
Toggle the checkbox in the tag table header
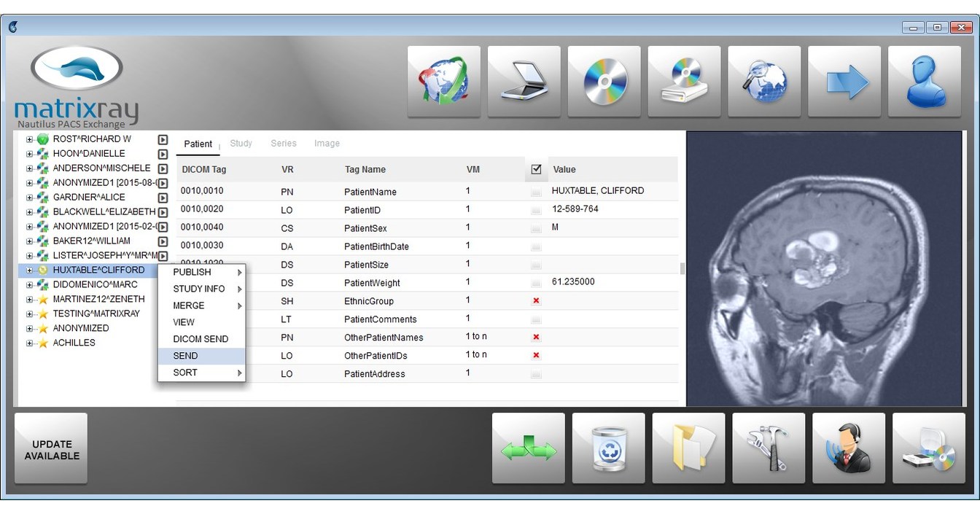pos(536,168)
